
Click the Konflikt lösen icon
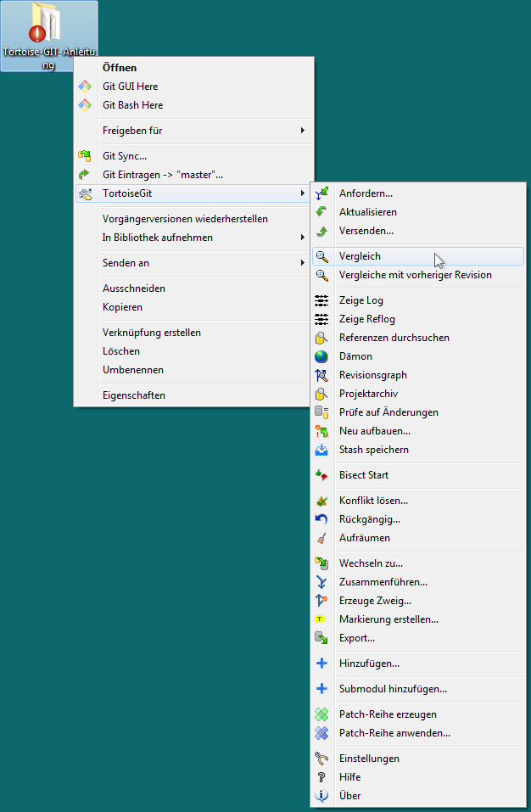[321, 501]
